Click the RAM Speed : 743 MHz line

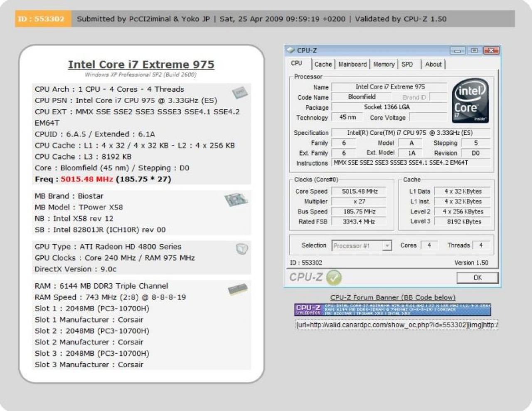click(x=110, y=297)
